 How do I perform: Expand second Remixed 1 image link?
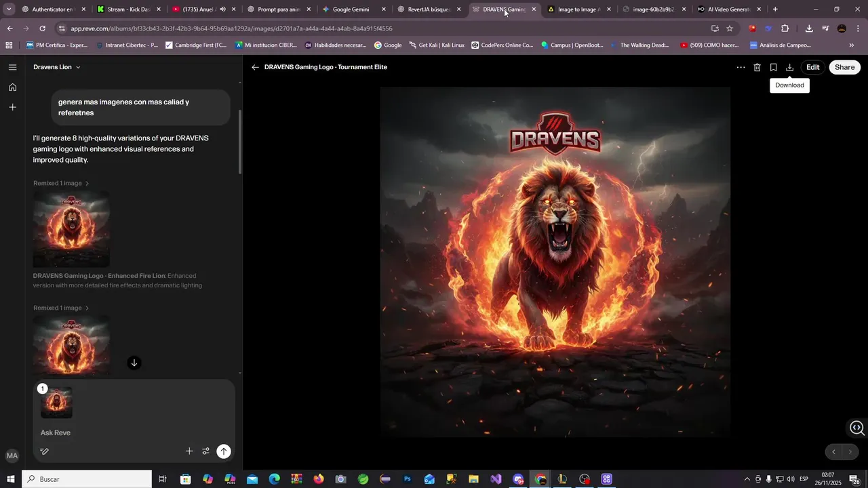61,308
